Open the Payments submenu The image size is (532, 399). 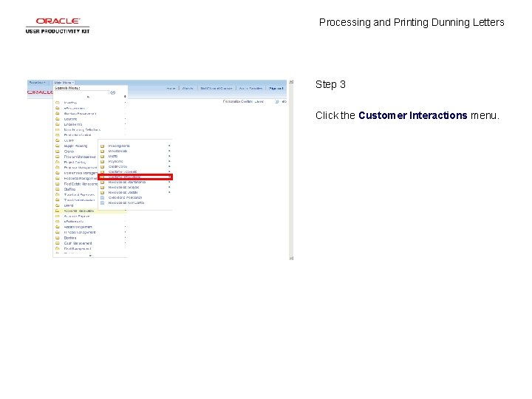point(116,162)
